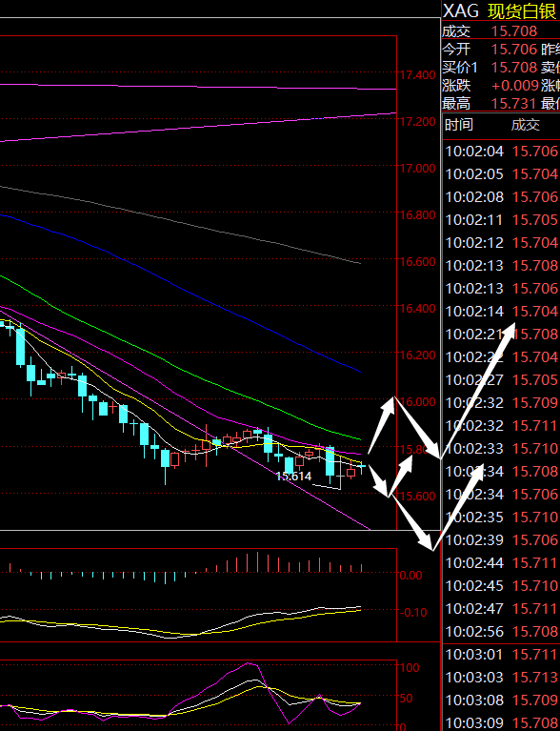Select the tick row timed 10:02:14
Viewport: 560px width, 731px height.
click(x=502, y=311)
